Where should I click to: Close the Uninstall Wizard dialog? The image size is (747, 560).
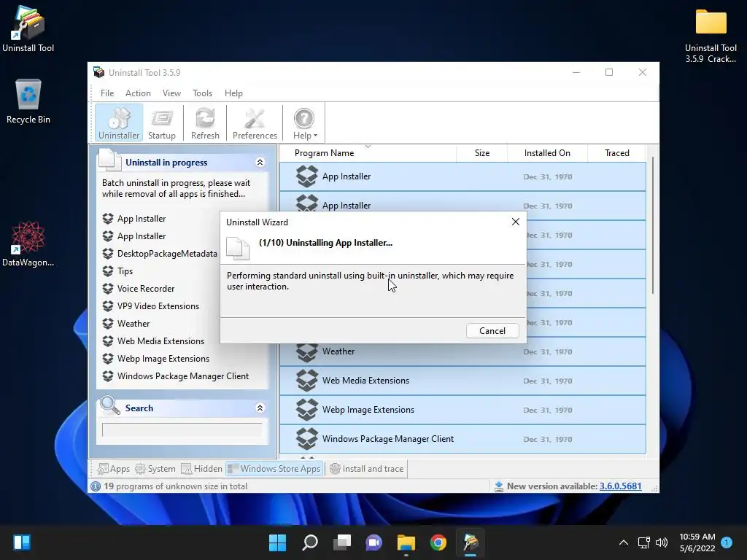coord(516,222)
